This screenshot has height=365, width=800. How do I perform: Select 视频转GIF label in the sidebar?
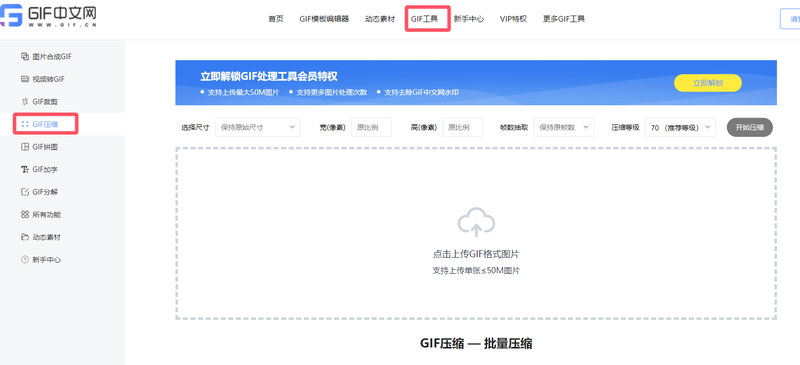[48, 79]
